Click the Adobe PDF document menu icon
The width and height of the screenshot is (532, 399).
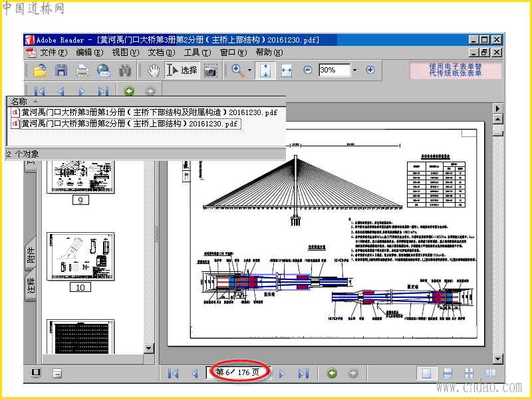click(x=31, y=53)
